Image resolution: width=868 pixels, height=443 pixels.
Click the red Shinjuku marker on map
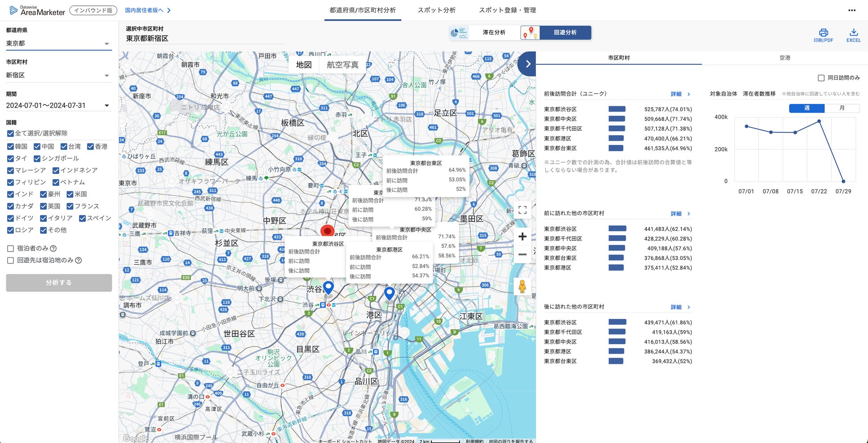328,231
